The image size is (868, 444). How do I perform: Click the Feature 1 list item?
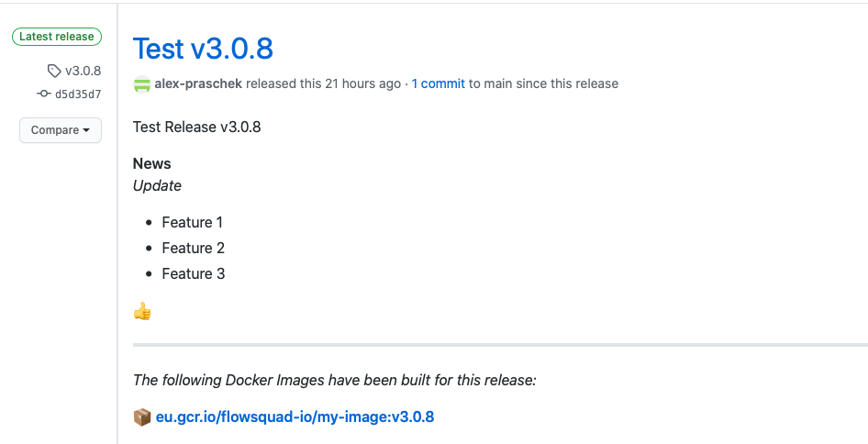coord(193,222)
